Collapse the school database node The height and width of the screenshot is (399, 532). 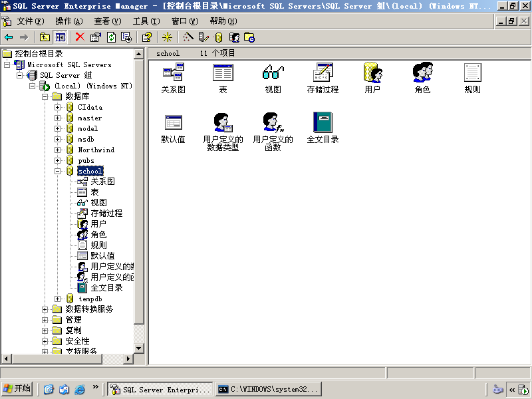click(x=57, y=172)
